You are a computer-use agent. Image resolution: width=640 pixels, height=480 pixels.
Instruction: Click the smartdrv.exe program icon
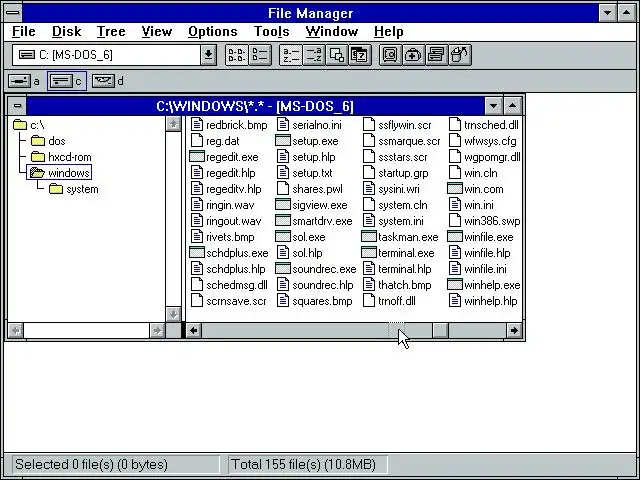pyautogui.click(x=282, y=220)
